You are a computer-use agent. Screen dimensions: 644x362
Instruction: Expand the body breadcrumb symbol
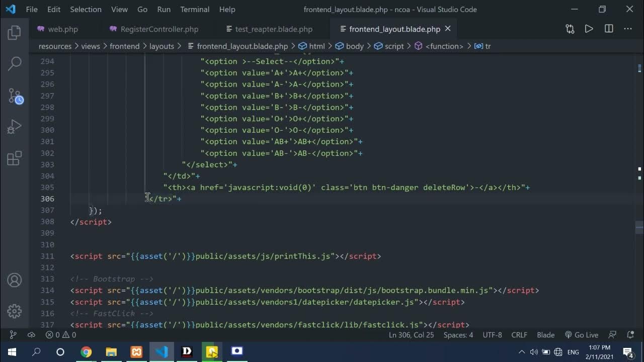[349, 46]
